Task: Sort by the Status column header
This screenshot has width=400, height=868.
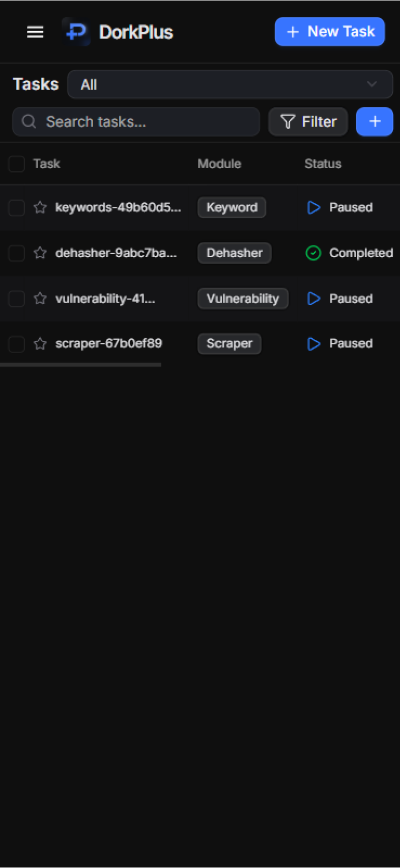Action: pos(323,164)
